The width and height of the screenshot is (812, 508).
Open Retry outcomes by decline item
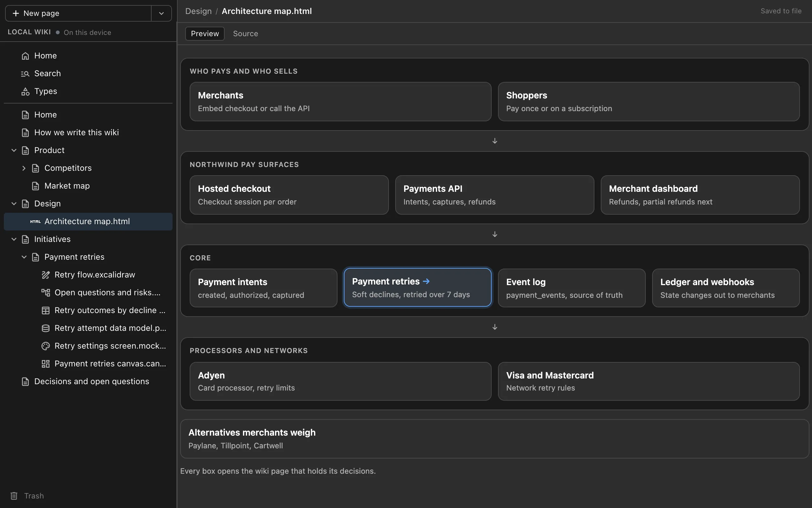(x=88, y=311)
